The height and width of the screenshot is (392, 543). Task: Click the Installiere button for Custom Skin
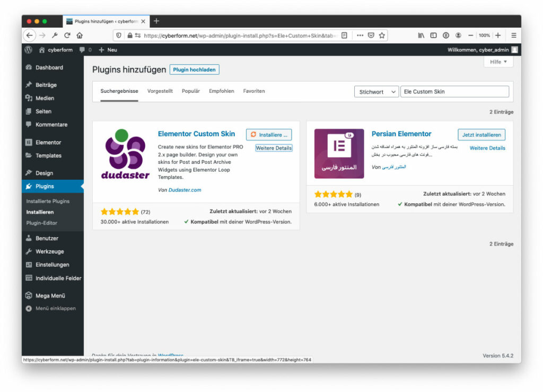tap(269, 135)
